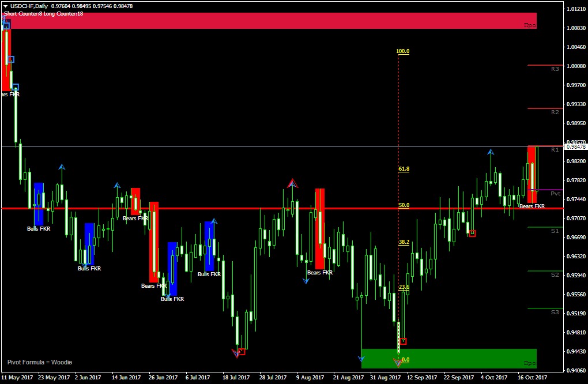The width and height of the screenshot is (588, 384).
Task: Select the 18 Jul 2017 date label
Action: (236, 377)
